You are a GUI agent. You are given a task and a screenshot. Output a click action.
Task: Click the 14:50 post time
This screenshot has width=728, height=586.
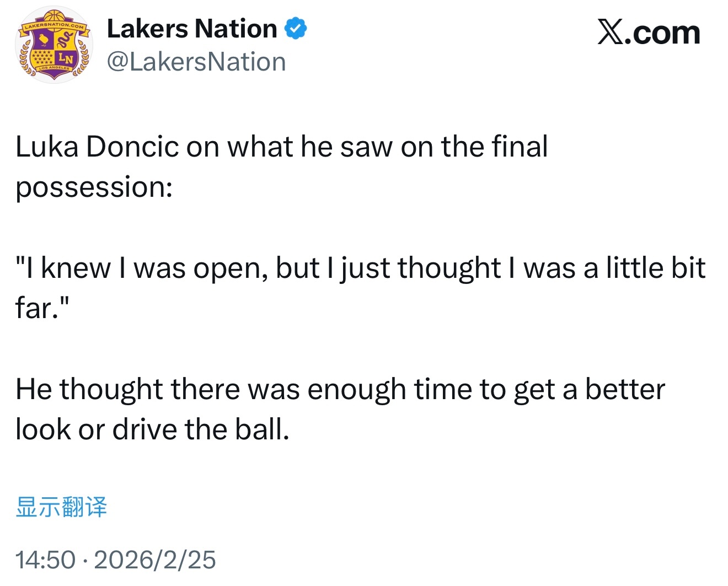45,560
